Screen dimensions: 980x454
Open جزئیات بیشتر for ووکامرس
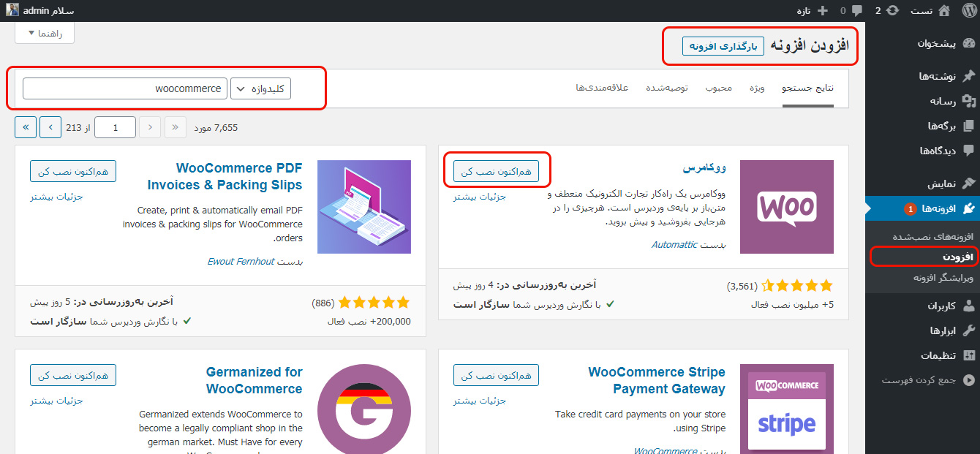tap(480, 197)
